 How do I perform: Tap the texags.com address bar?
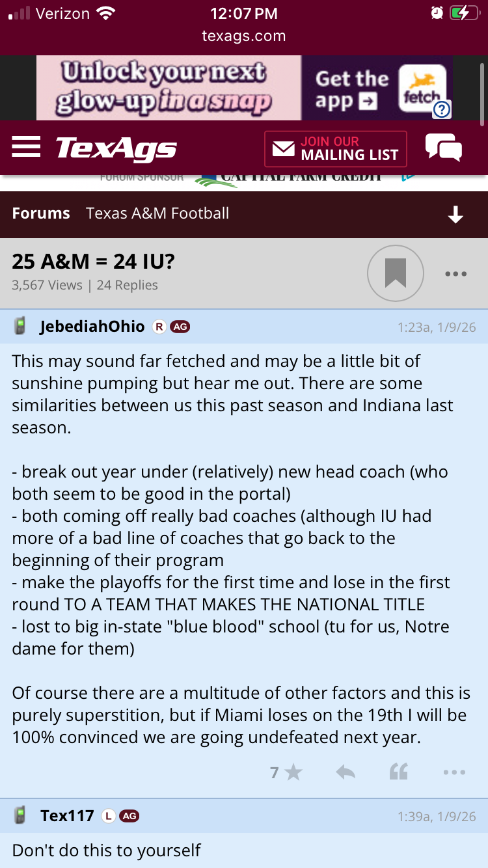point(244,36)
